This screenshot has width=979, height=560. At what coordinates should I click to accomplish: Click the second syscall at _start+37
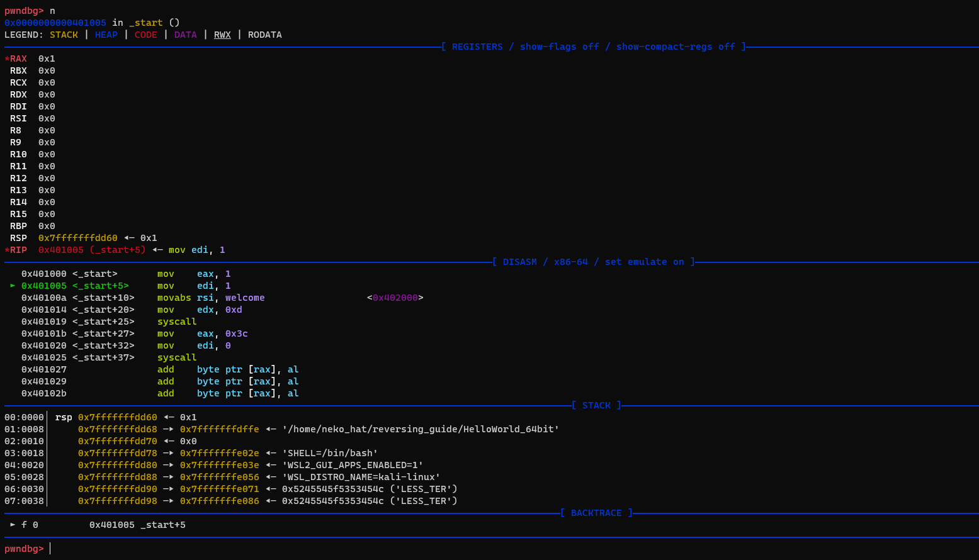(177, 357)
